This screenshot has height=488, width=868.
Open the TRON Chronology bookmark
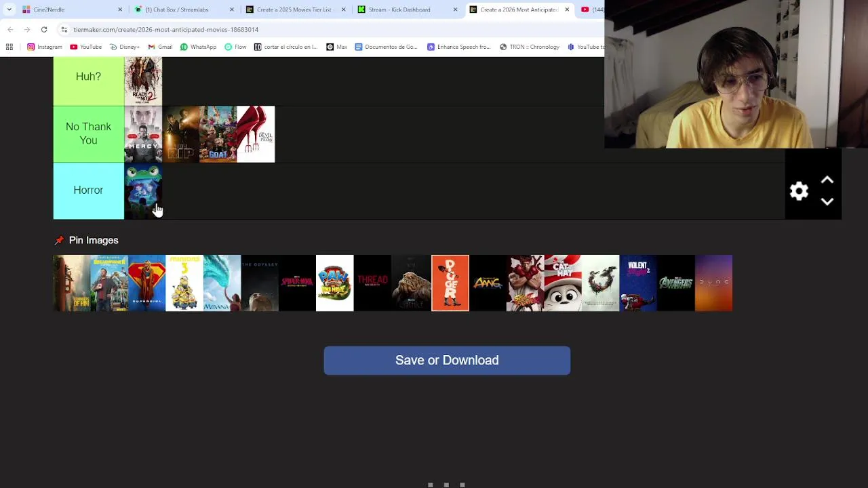tap(530, 47)
